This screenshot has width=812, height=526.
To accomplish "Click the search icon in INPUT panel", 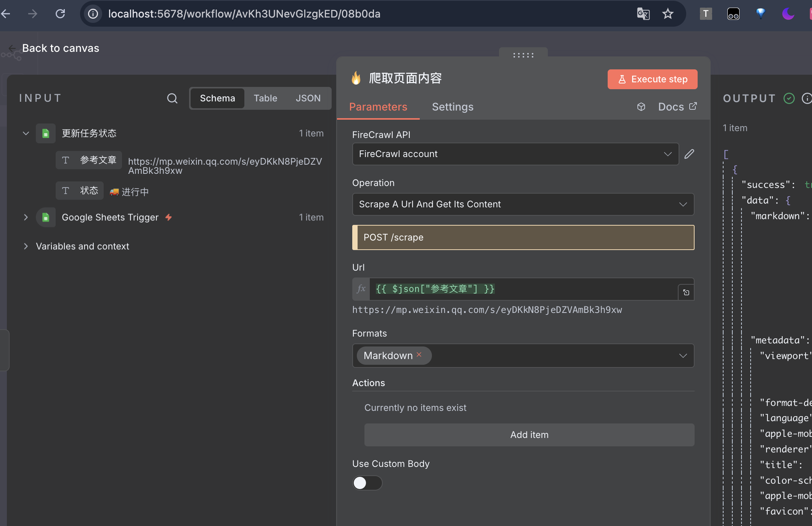I will [172, 98].
